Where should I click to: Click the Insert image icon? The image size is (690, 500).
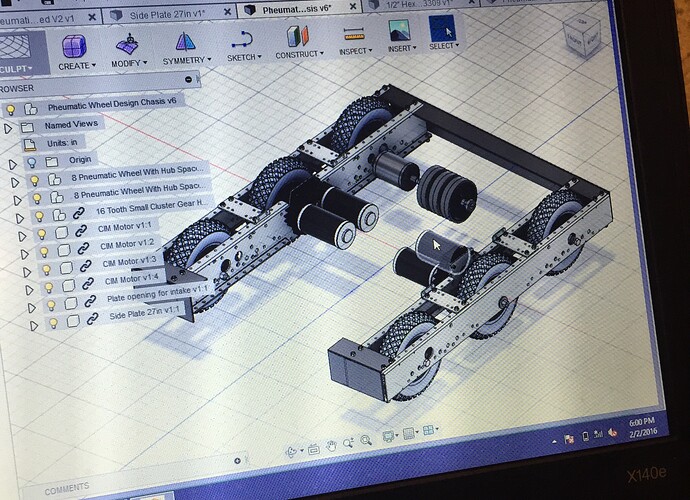coord(400,30)
